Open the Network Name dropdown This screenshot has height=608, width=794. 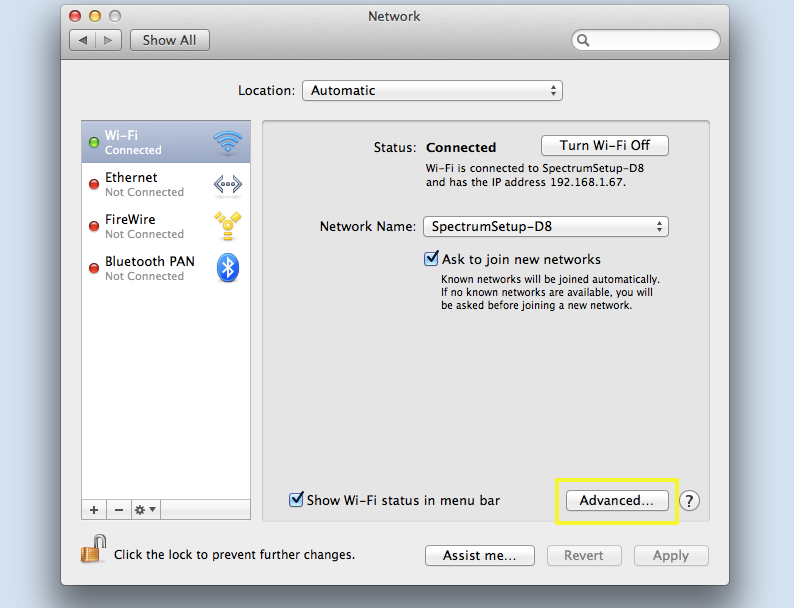point(546,226)
